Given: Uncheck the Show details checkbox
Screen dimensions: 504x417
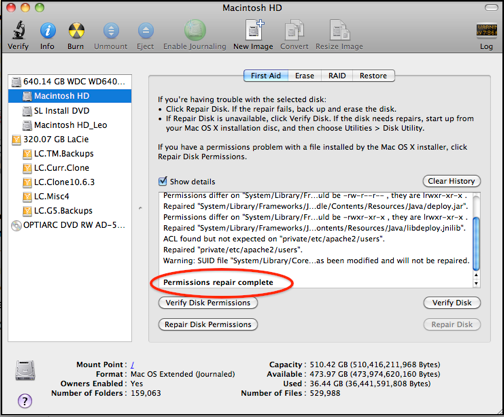Looking at the screenshot, I should pos(162,181).
